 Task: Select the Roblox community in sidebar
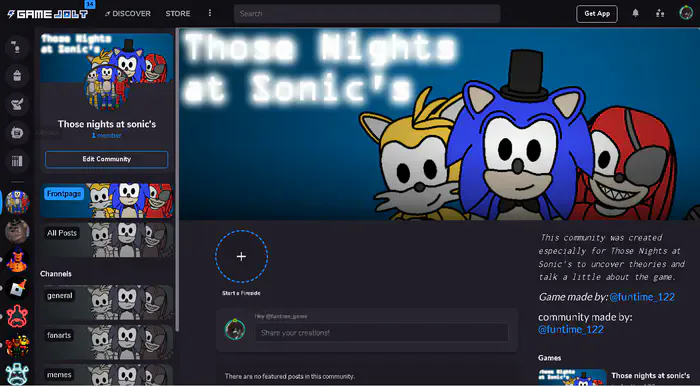point(17,288)
